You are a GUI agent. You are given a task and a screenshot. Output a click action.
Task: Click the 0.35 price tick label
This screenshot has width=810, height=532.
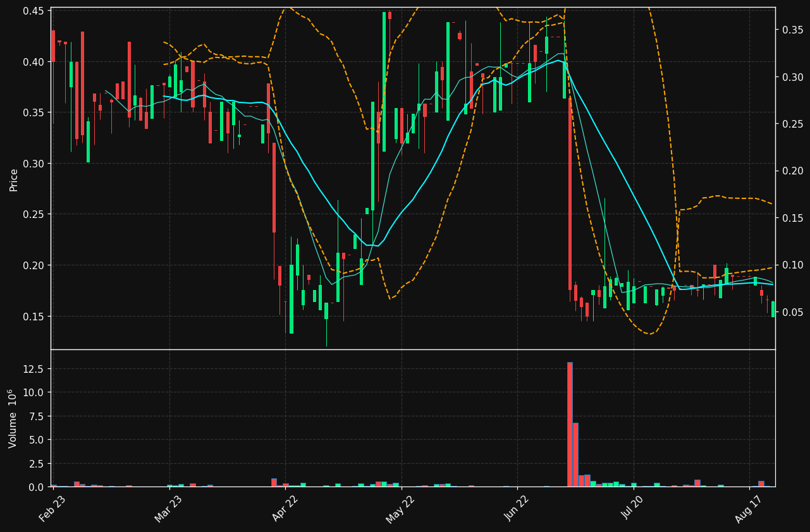pos(34,112)
